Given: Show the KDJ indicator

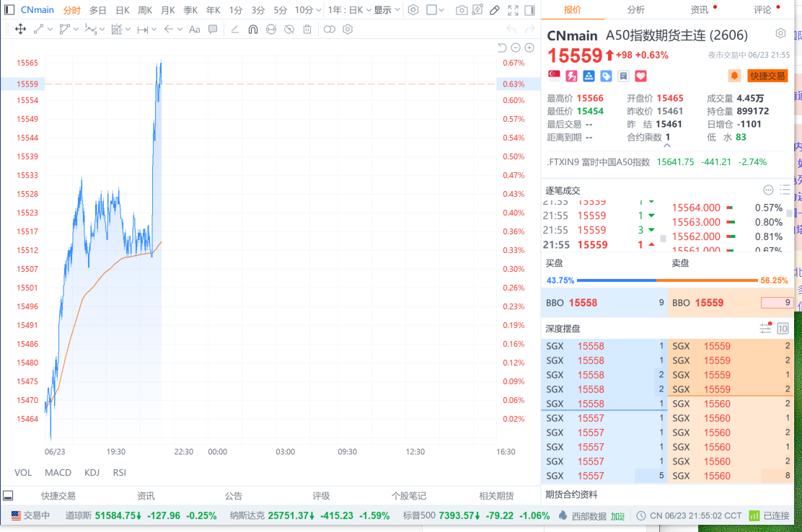Looking at the screenshot, I should click(92, 473).
